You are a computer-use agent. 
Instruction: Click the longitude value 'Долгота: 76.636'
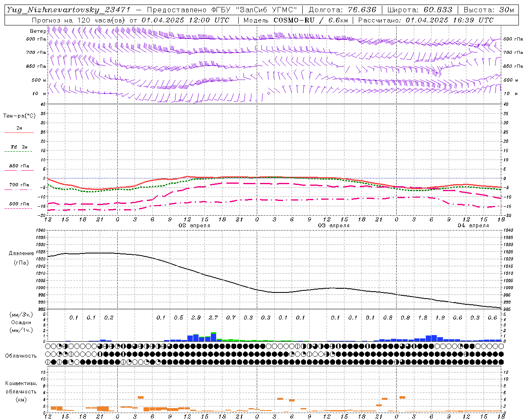point(342,10)
